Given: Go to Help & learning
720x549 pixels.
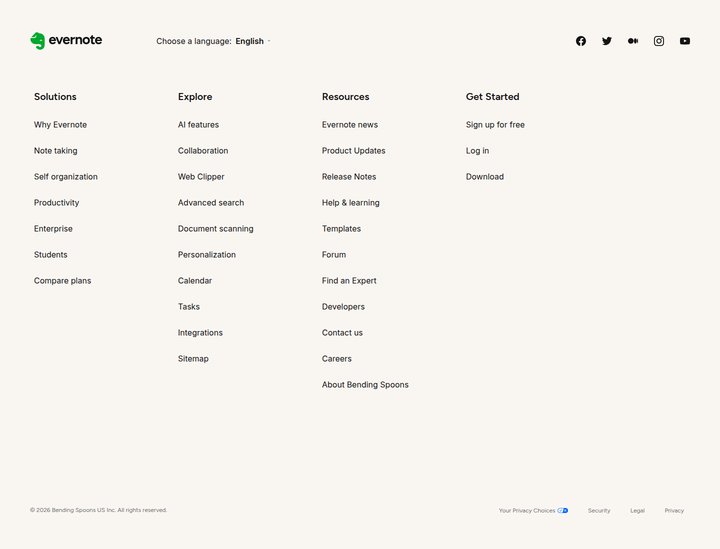Looking at the screenshot, I should point(351,203).
